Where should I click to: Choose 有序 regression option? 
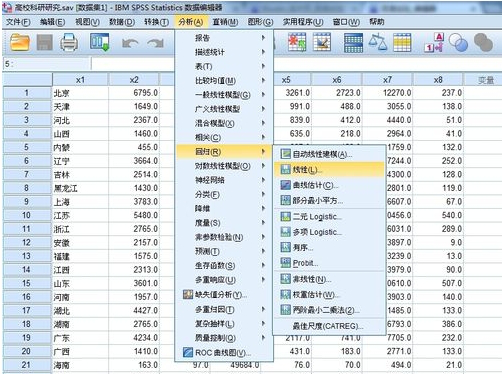pyautogui.click(x=329, y=247)
